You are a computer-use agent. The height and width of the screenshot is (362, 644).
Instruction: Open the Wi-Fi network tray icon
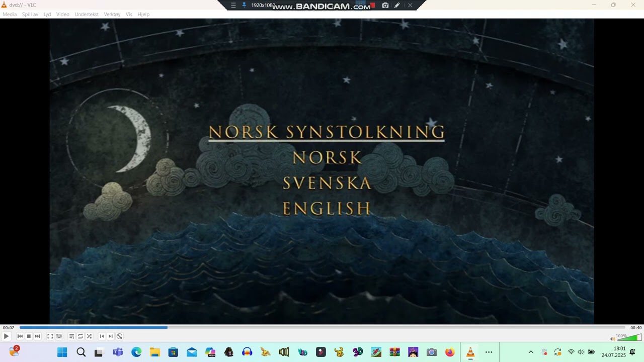coord(571,352)
